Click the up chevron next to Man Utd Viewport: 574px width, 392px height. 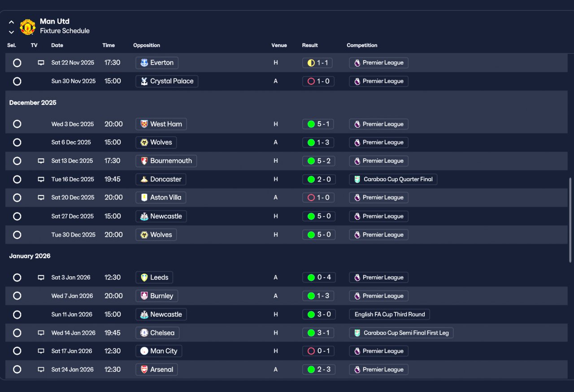[x=11, y=22]
